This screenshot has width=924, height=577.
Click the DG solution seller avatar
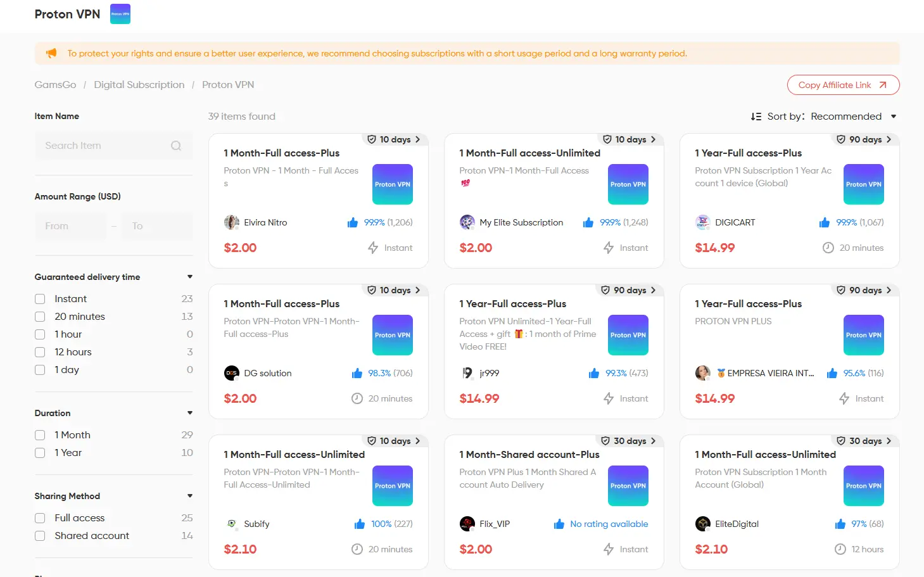[x=232, y=373]
